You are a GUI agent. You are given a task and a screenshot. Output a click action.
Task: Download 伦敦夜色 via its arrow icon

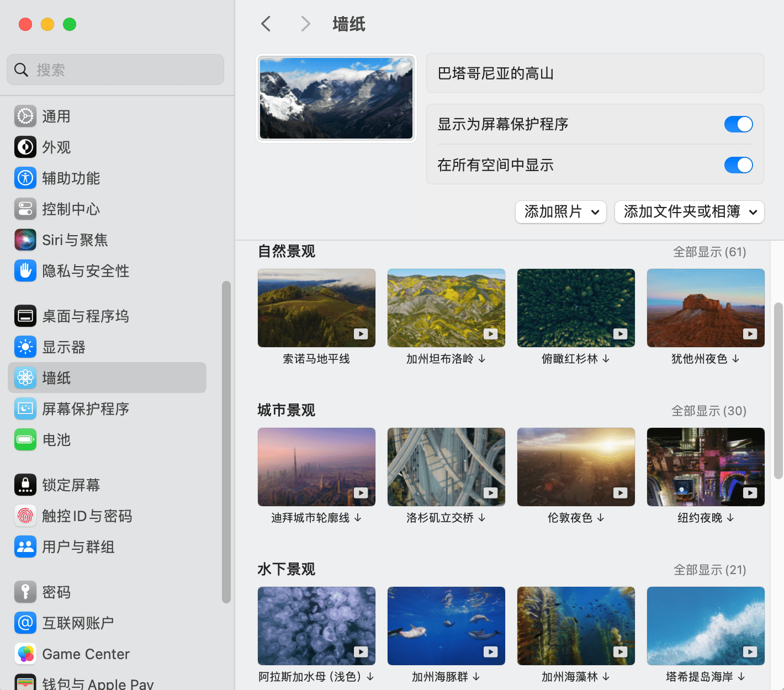point(601,518)
